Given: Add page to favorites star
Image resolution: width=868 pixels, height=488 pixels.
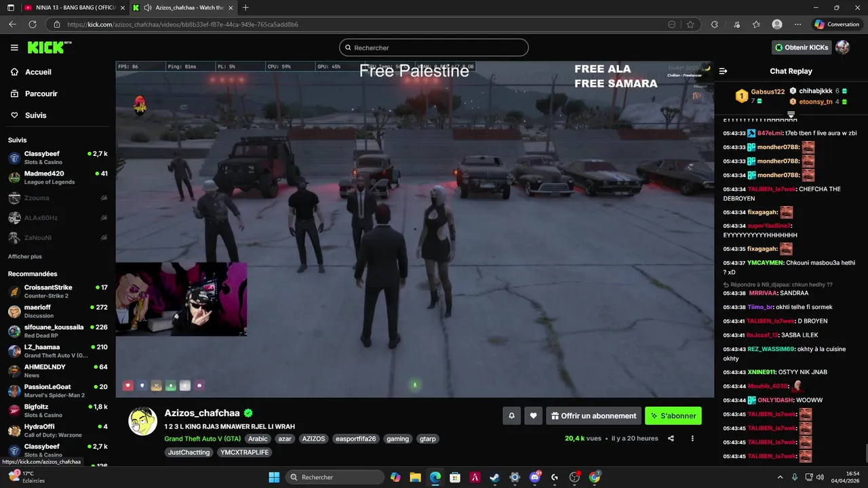Looking at the screenshot, I should (690, 24).
